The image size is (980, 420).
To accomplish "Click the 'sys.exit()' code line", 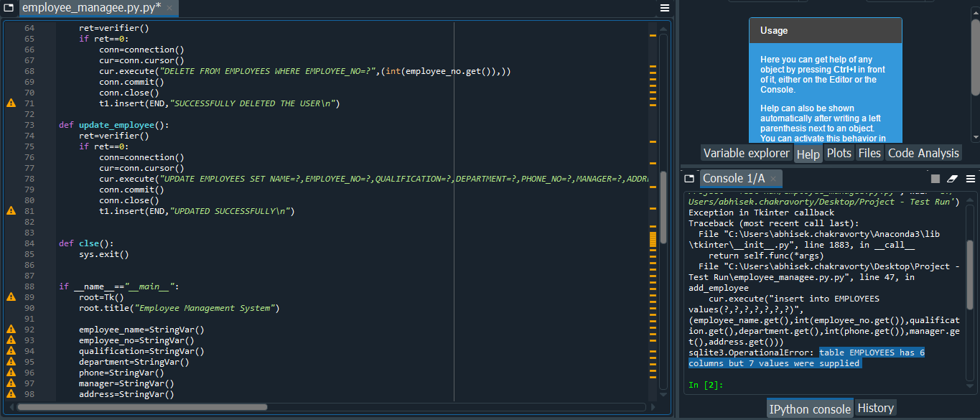I will pos(104,254).
